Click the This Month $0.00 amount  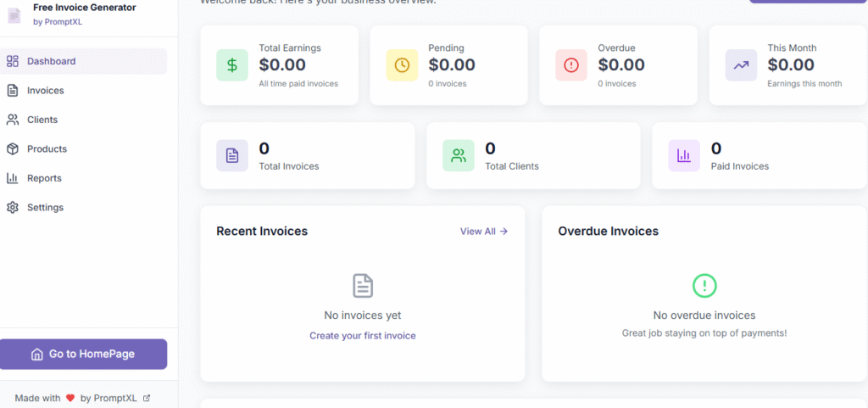click(791, 64)
